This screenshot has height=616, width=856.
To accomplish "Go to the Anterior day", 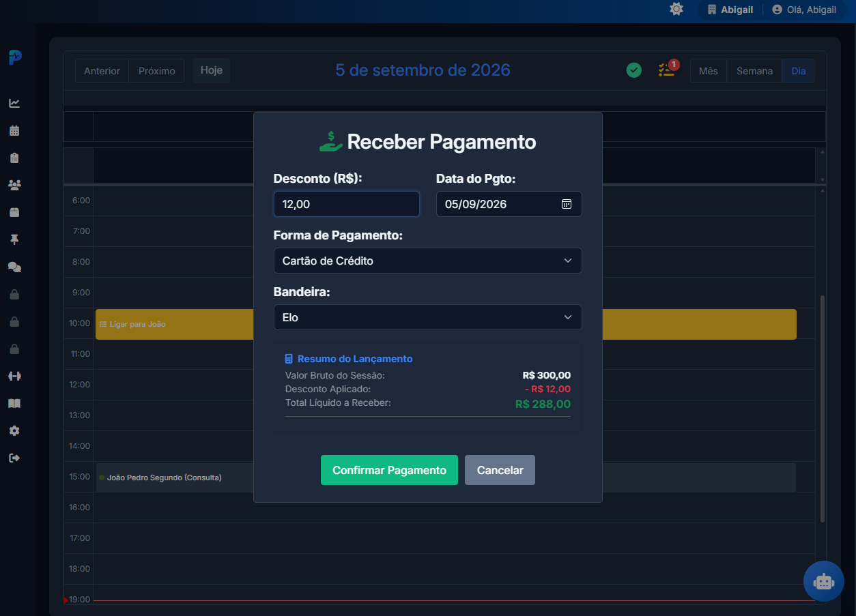I will coord(102,71).
